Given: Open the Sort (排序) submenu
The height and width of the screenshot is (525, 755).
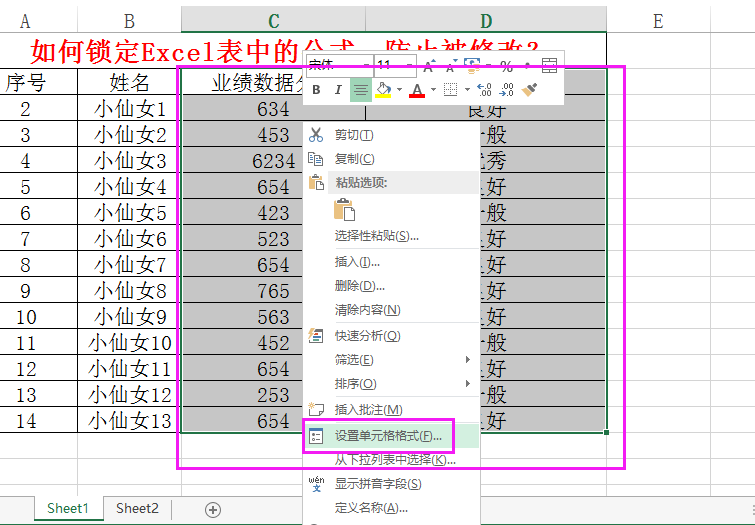Looking at the screenshot, I should [x=391, y=384].
